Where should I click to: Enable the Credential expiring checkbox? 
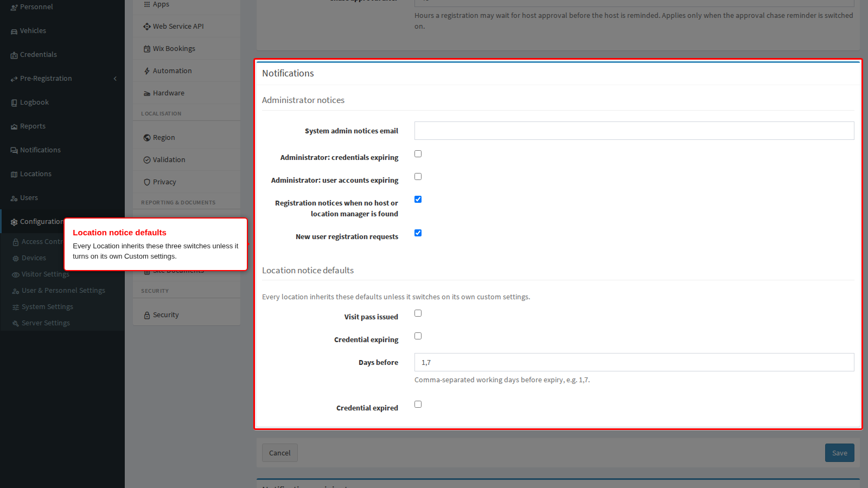418,336
